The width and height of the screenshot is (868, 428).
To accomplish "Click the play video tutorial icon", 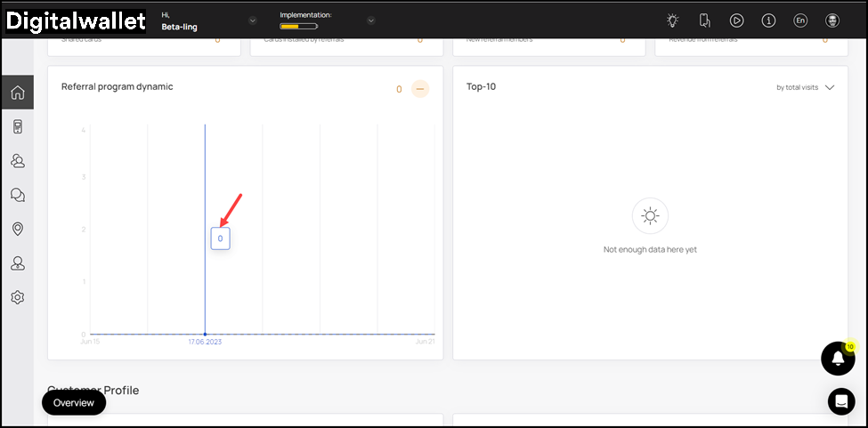I will [x=736, y=20].
